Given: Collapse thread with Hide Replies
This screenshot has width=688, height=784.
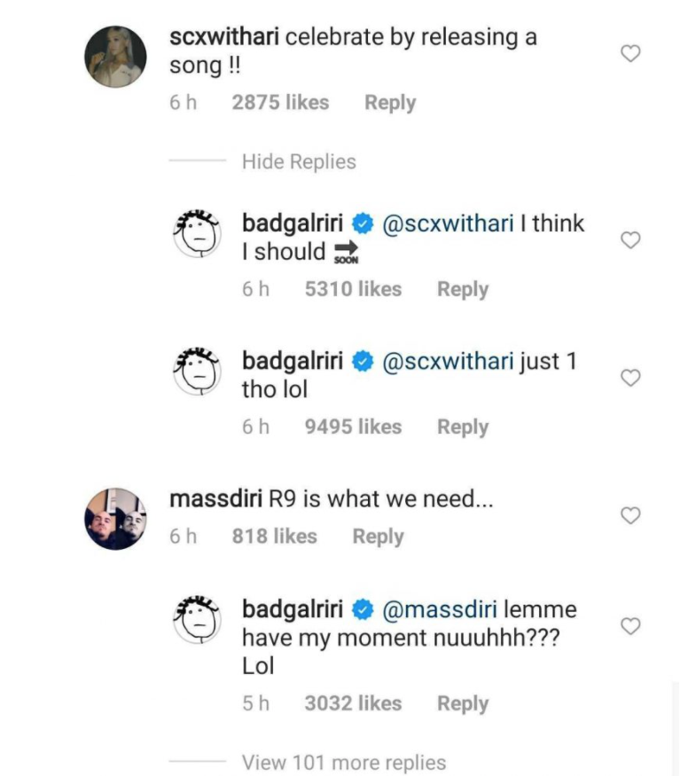Looking at the screenshot, I should 299,162.
